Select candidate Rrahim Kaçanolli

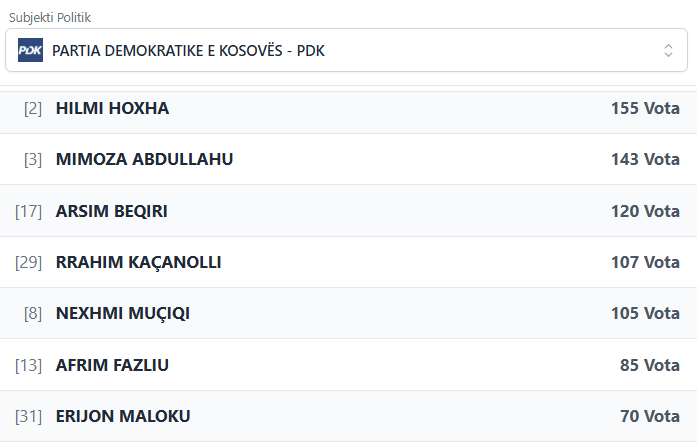pyautogui.click(x=138, y=262)
